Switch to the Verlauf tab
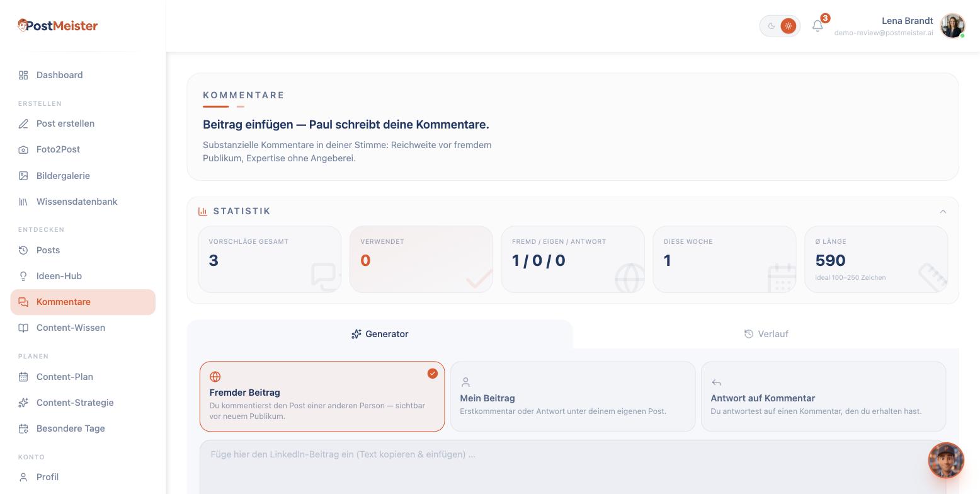980x494 pixels. click(x=766, y=334)
